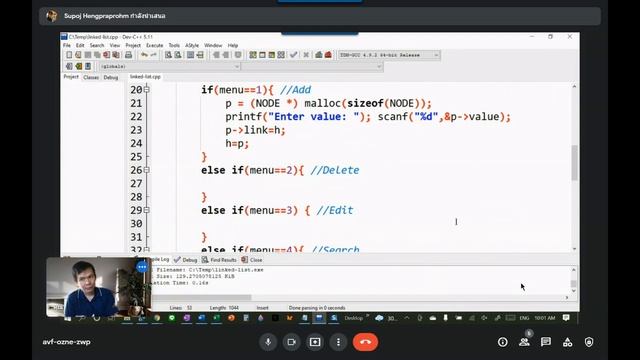Collapse the code fold marker at line 29
640x360 pixels.
click(x=147, y=210)
